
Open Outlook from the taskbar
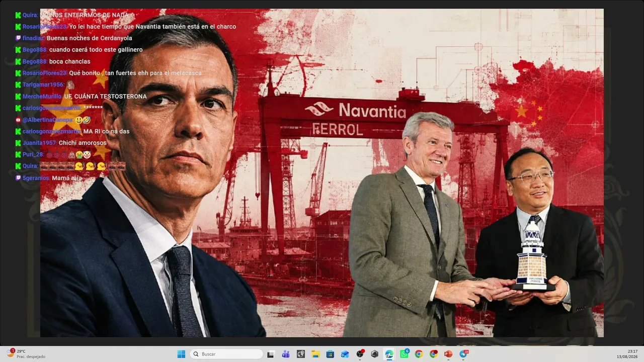[345, 354]
